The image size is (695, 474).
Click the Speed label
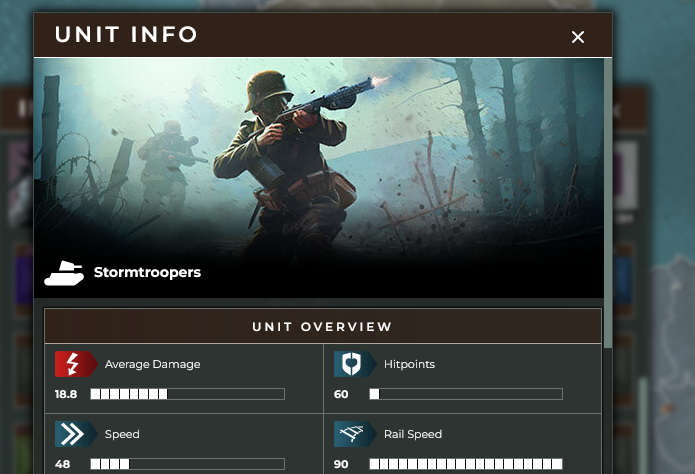[x=122, y=434]
